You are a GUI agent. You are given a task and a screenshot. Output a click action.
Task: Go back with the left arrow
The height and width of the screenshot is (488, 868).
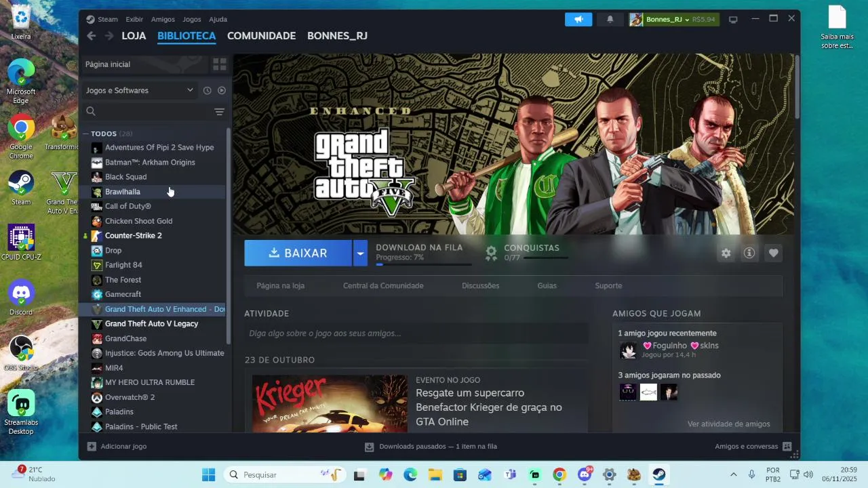tap(92, 36)
